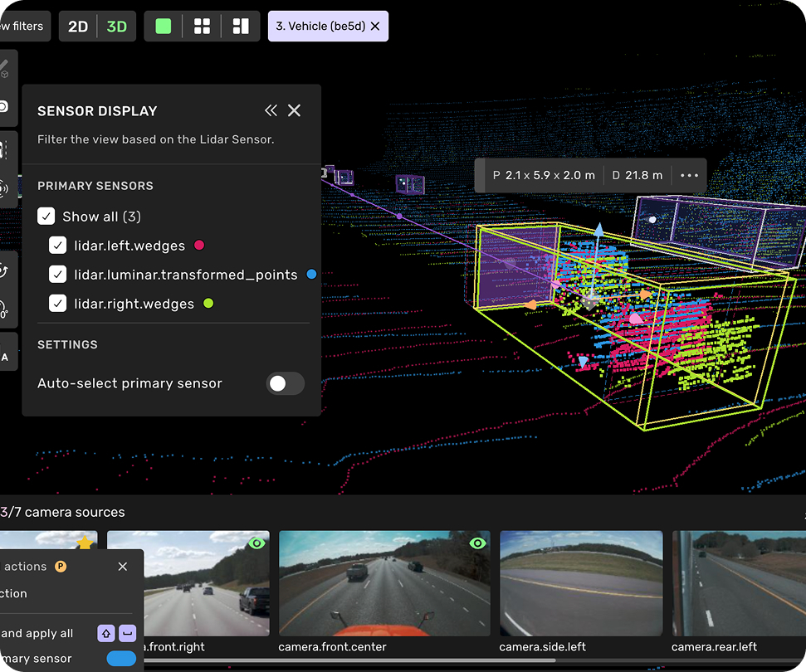Select the 3. Vehicle (be5d) tab
This screenshot has height=672, width=806.
point(320,26)
